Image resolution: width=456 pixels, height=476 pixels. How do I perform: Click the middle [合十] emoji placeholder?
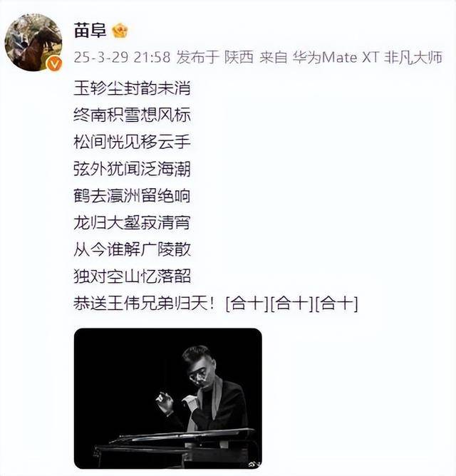[x=291, y=304]
